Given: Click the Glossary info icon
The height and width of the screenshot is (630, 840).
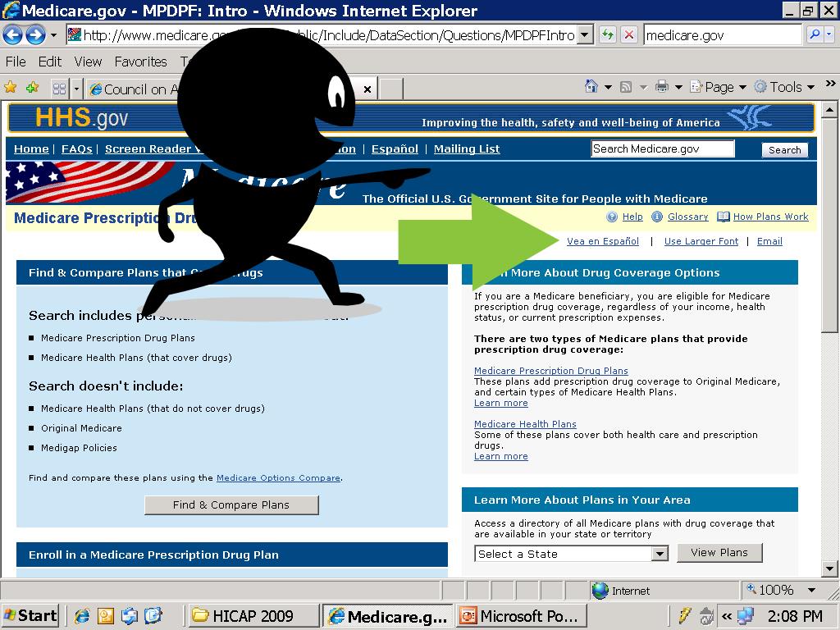Looking at the screenshot, I should 657,217.
